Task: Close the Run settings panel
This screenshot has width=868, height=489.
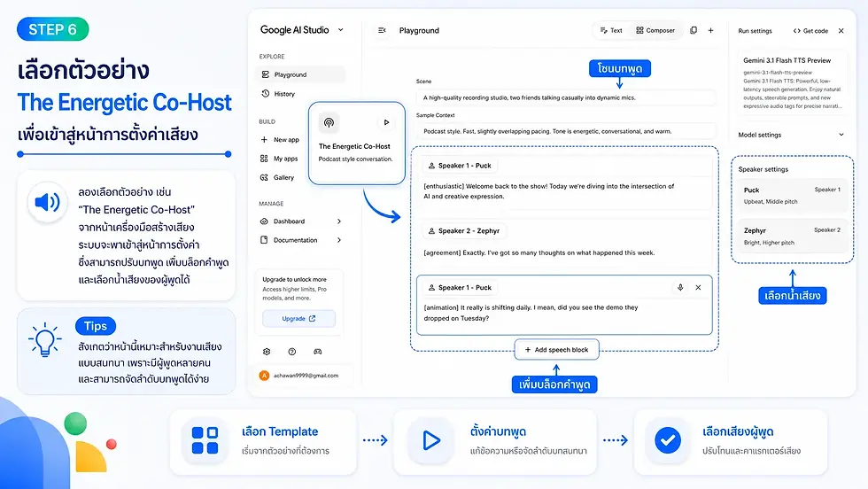Action: tap(841, 31)
